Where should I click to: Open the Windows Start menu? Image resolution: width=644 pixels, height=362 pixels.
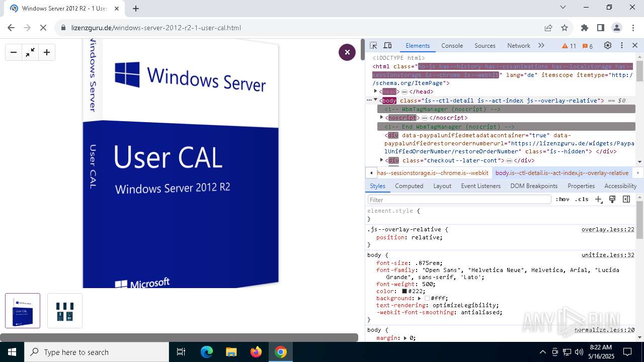point(12,352)
